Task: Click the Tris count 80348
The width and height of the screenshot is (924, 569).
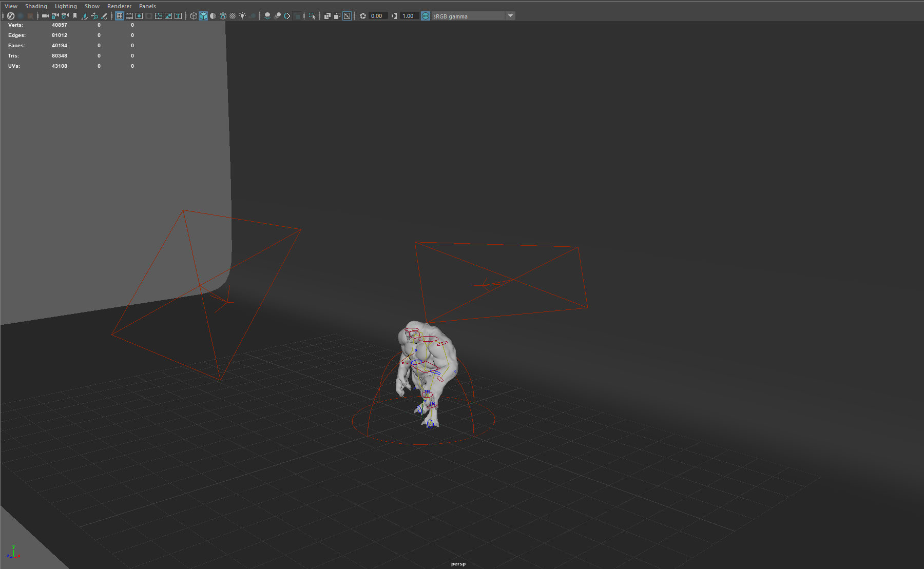Action: pos(60,55)
